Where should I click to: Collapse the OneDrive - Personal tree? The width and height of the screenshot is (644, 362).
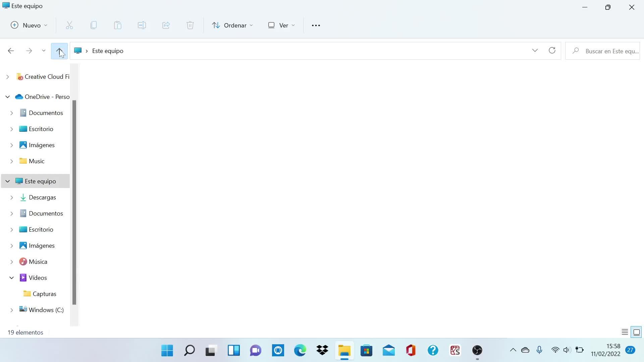7,97
